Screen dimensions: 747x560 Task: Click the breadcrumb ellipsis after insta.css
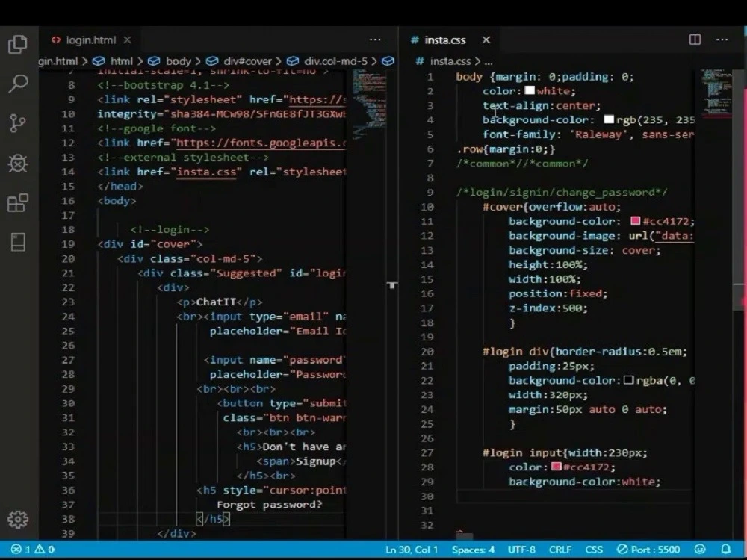pyautogui.click(x=489, y=63)
